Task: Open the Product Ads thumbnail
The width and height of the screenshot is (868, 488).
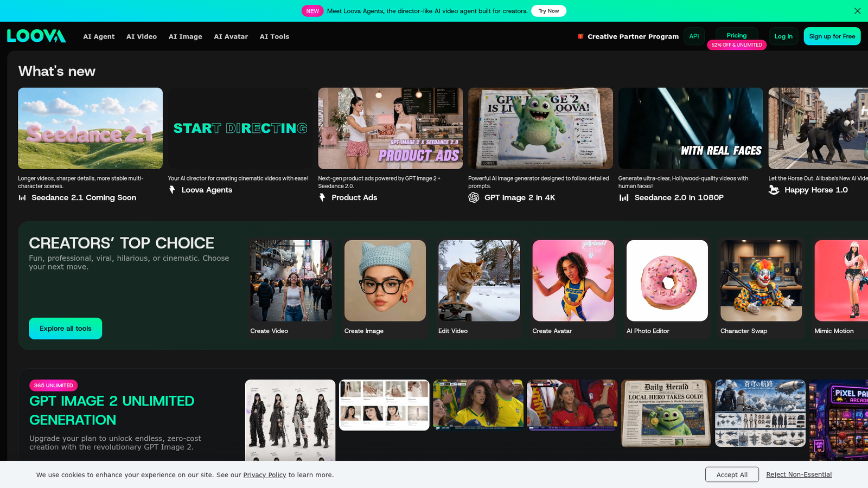Action: click(x=391, y=129)
